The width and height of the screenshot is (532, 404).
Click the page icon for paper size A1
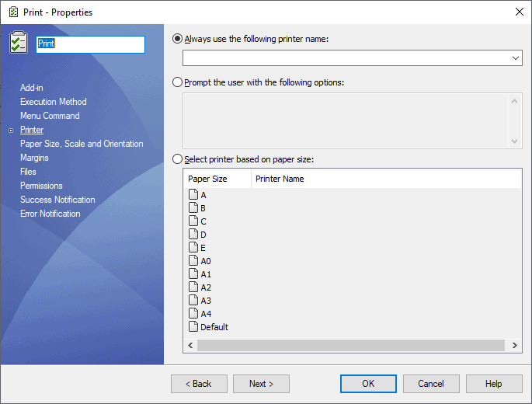tap(193, 273)
